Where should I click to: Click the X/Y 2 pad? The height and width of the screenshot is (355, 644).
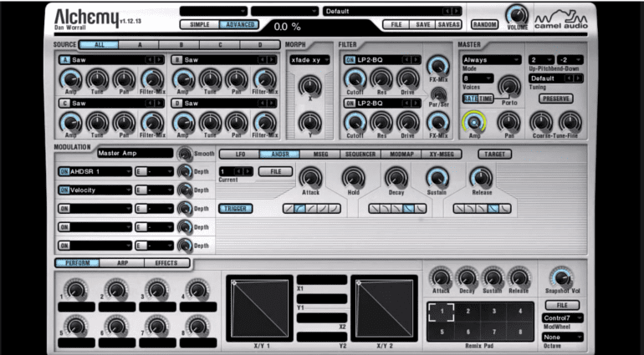pos(385,307)
